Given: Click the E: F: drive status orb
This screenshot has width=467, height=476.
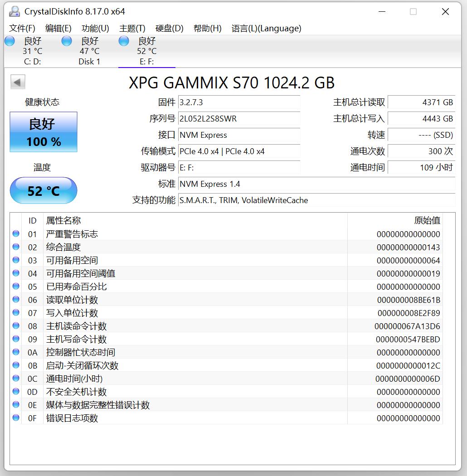Looking at the screenshot, I should 123,41.
